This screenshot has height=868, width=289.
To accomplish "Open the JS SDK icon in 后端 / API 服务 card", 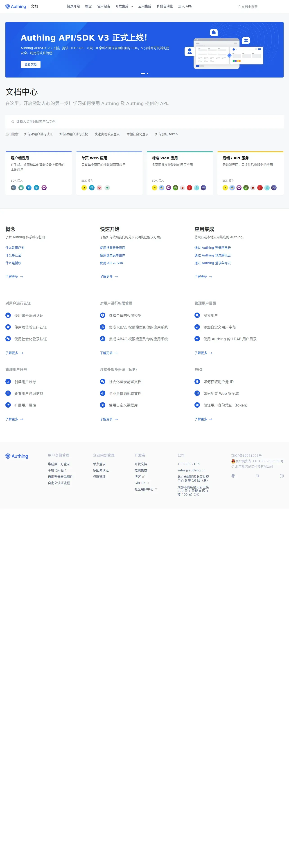I will (x=225, y=188).
